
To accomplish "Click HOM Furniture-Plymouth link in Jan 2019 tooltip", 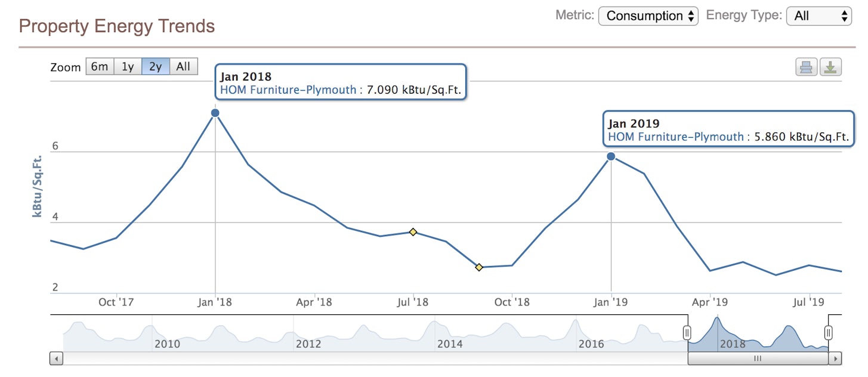I will 676,137.
